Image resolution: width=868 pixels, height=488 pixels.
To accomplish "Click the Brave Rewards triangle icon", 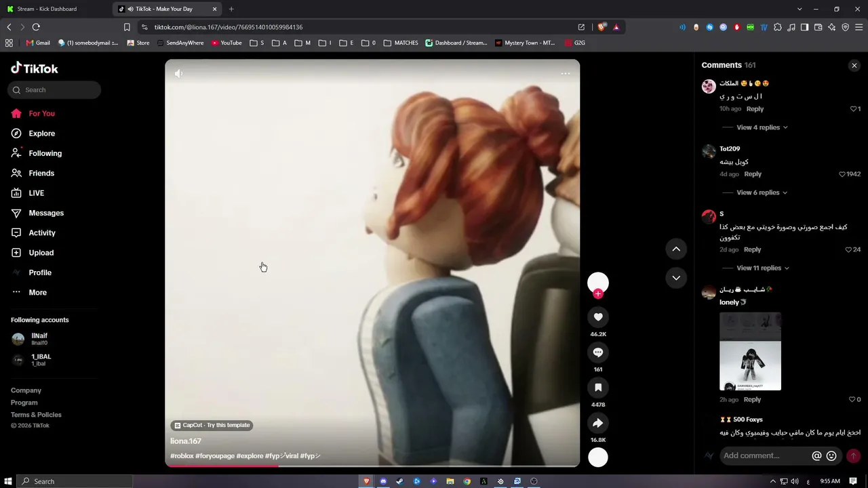I will pos(616,27).
